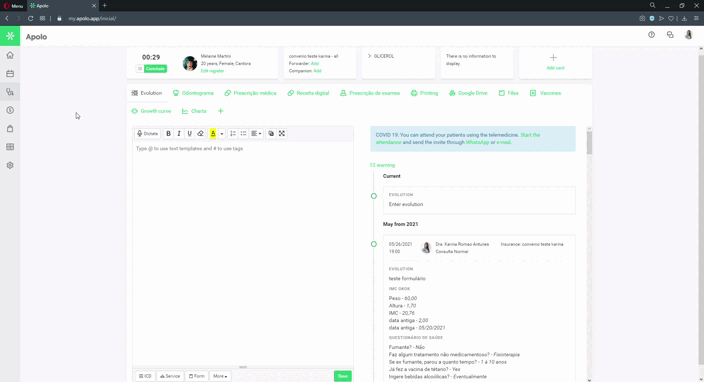Open the help question mark icon

tap(651, 35)
